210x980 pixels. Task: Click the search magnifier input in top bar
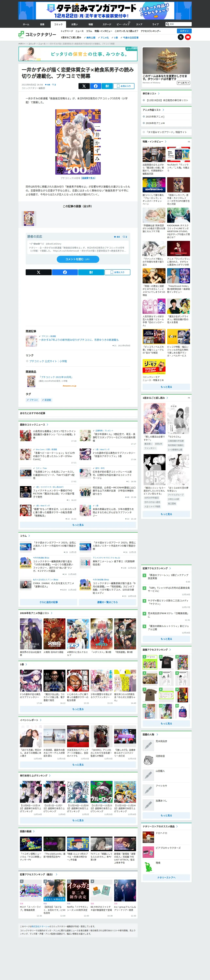pos(179,24)
